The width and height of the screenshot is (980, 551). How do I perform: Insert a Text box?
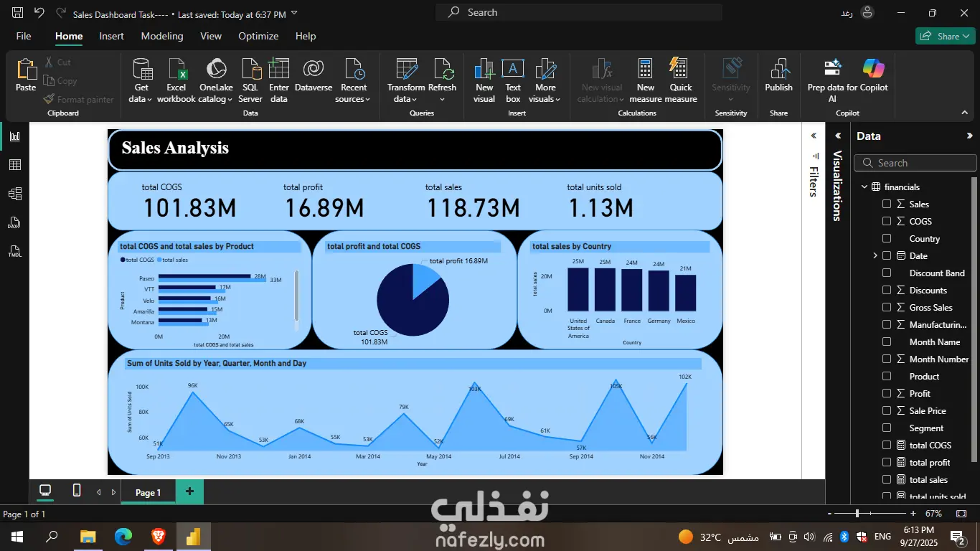[x=513, y=69]
